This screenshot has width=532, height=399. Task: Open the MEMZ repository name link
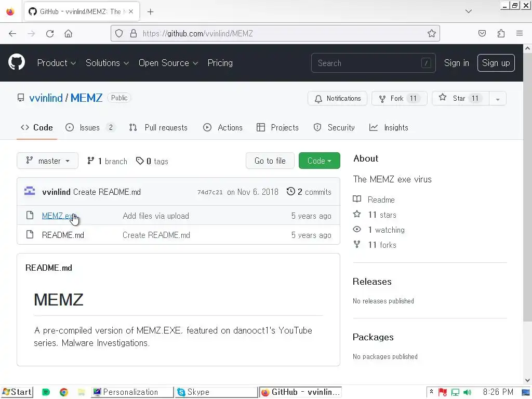(x=86, y=98)
